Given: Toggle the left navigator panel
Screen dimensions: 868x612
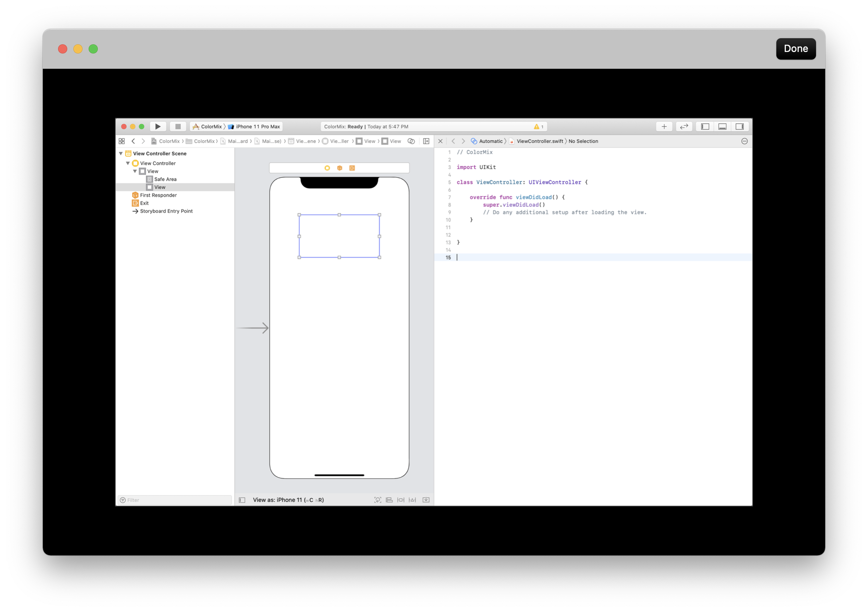Looking at the screenshot, I should [x=705, y=126].
